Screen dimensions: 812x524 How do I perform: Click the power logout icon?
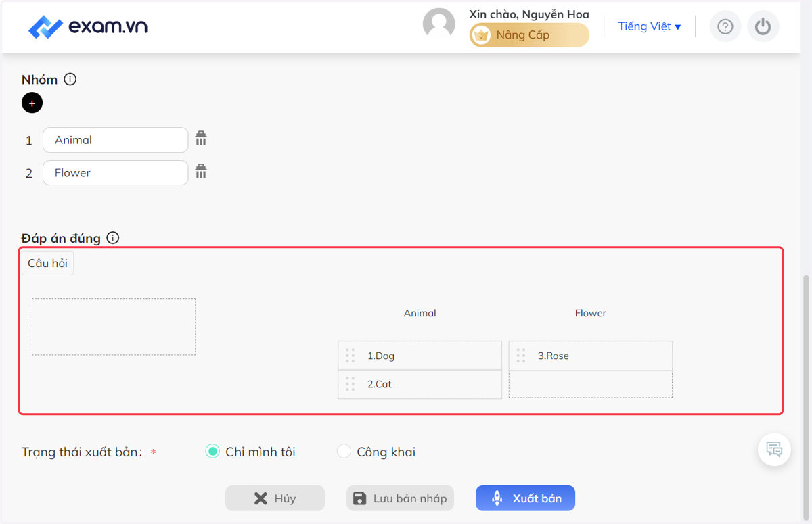coord(763,26)
